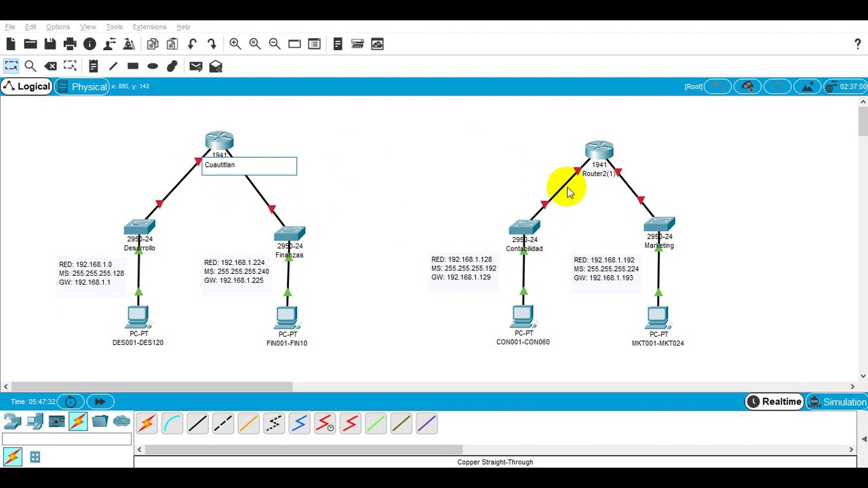Image resolution: width=868 pixels, height=488 pixels.
Task: Zoom in on the workspace
Action: (235, 44)
